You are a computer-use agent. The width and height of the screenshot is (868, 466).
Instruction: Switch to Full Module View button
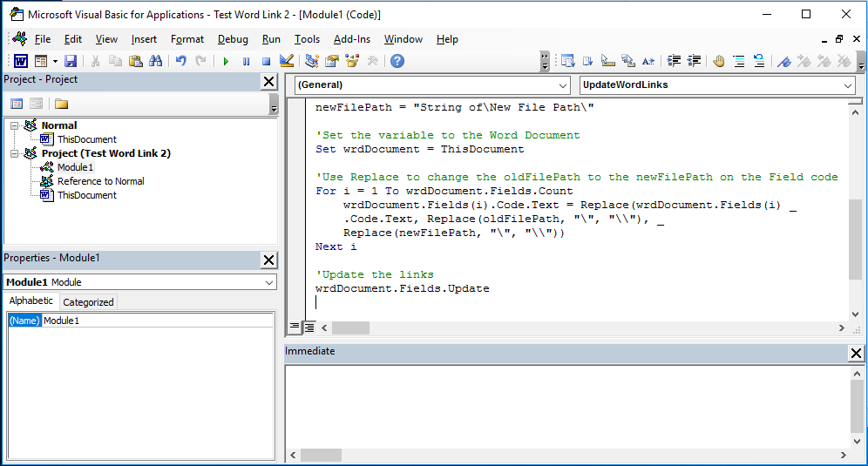coord(309,328)
